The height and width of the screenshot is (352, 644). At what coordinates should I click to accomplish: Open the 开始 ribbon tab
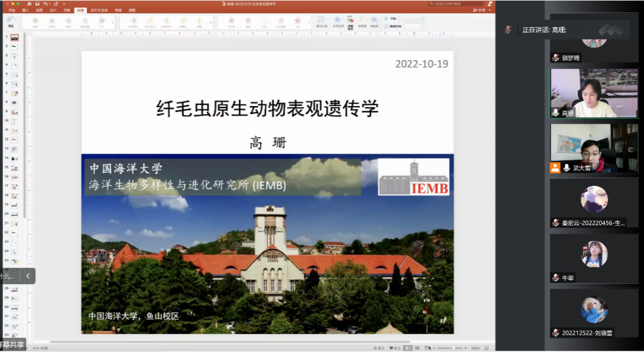[12, 10]
